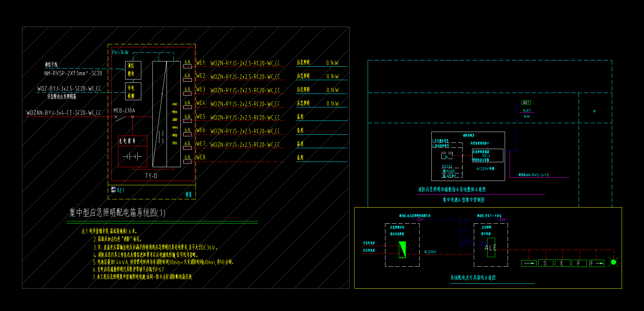Select the 'WE7:' circuit label

201,144
